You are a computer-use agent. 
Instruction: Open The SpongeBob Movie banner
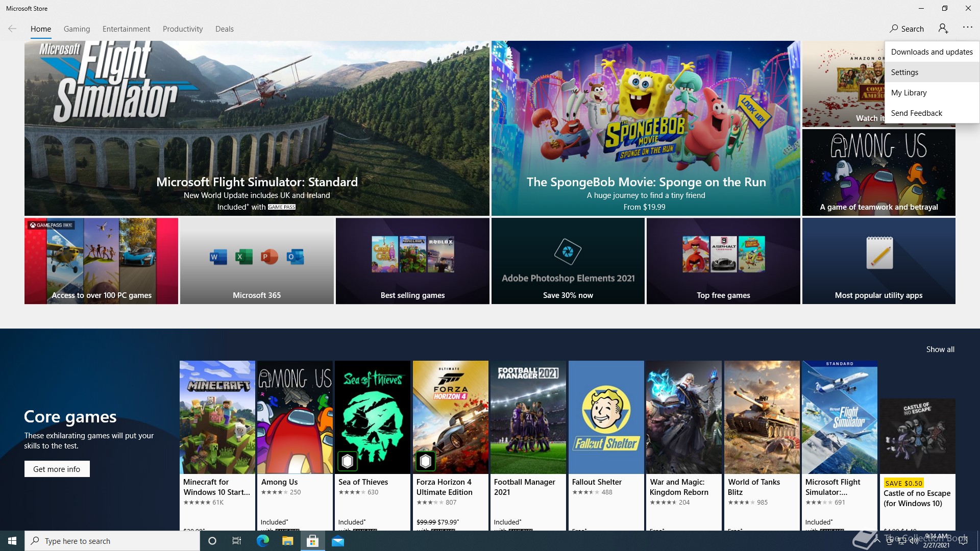pos(646,128)
